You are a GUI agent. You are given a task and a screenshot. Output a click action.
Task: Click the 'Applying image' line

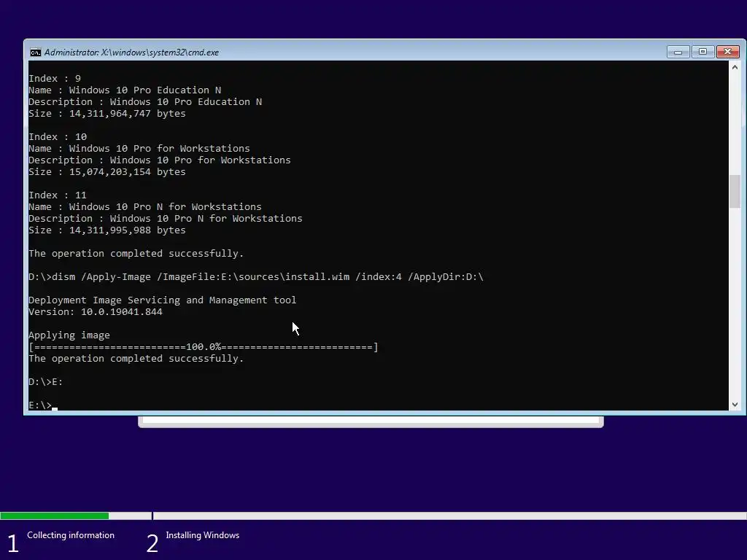(x=69, y=335)
